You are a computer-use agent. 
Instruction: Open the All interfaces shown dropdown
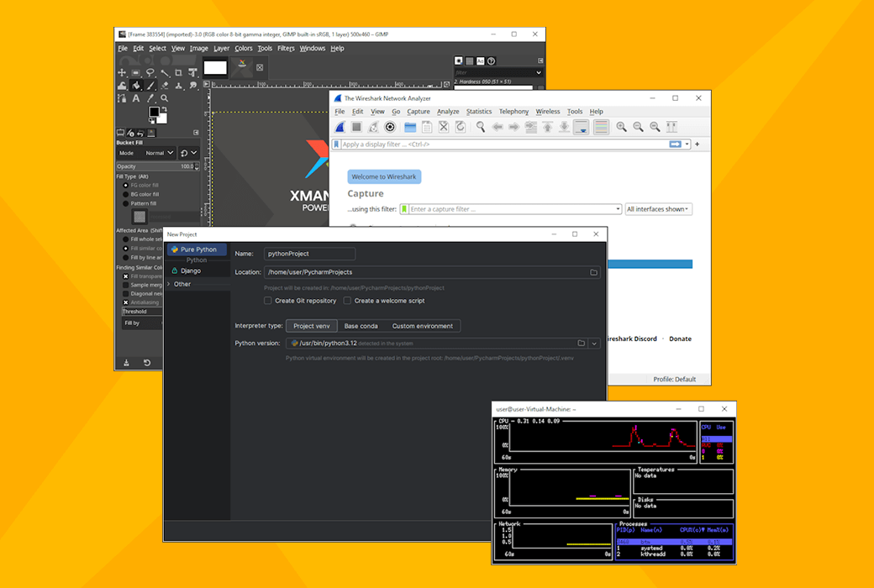tap(658, 209)
